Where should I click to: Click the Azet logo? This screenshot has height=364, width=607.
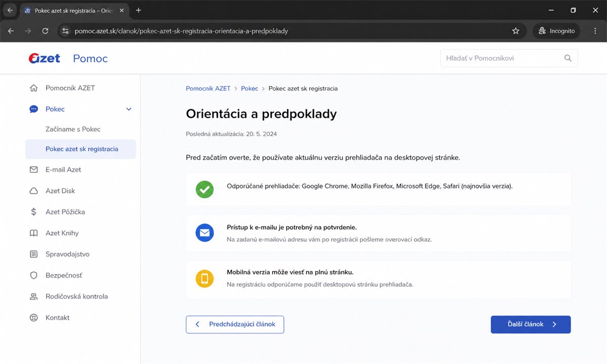coord(45,58)
